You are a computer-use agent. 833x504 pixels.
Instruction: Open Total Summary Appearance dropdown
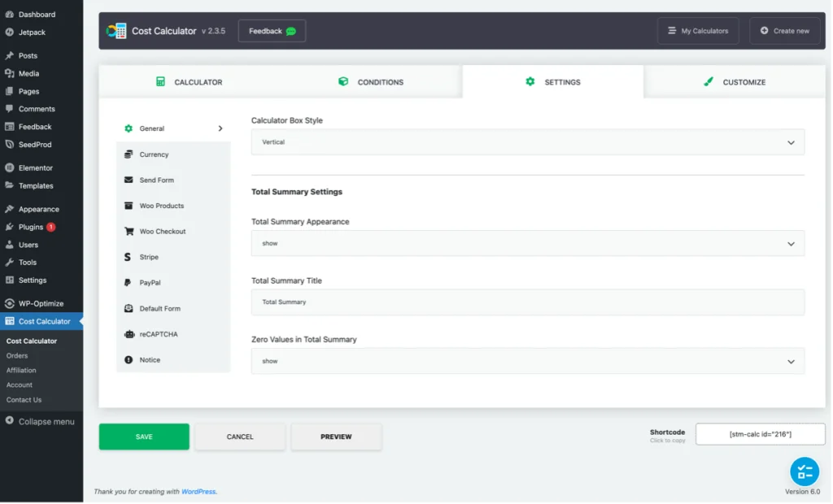point(527,244)
